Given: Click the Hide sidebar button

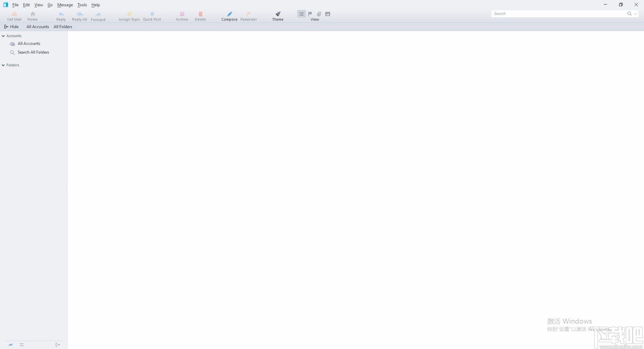Looking at the screenshot, I should 11,27.
